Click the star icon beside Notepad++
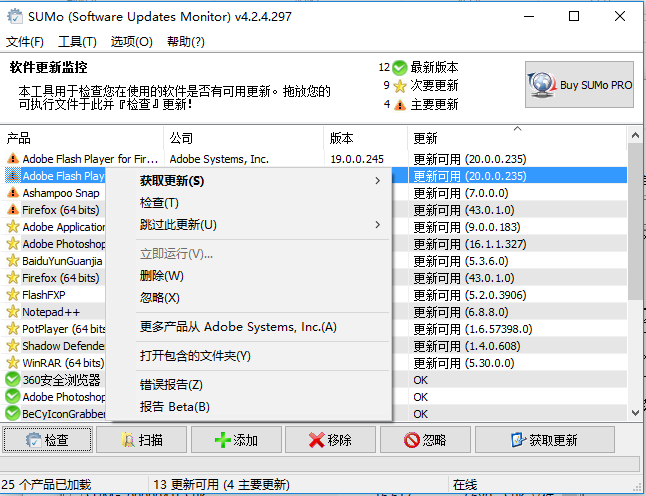Image resolution: width=646 pixels, height=496 pixels. (x=12, y=312)
